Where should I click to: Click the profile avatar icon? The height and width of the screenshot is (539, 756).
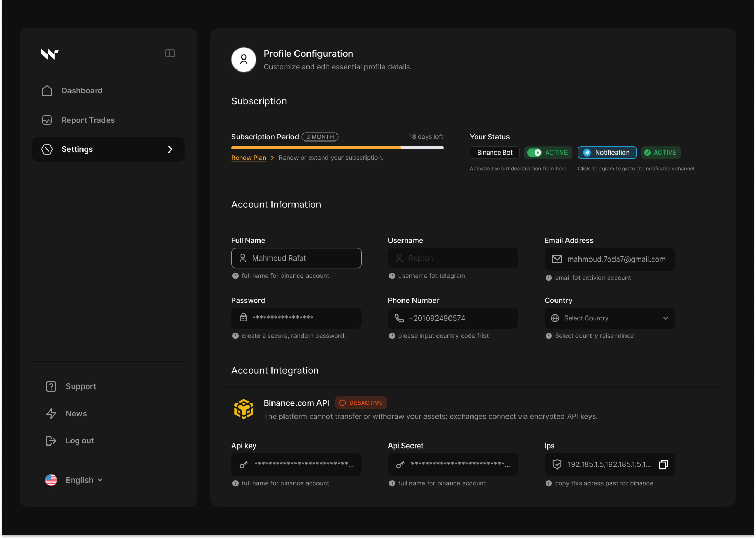(244, 60)
